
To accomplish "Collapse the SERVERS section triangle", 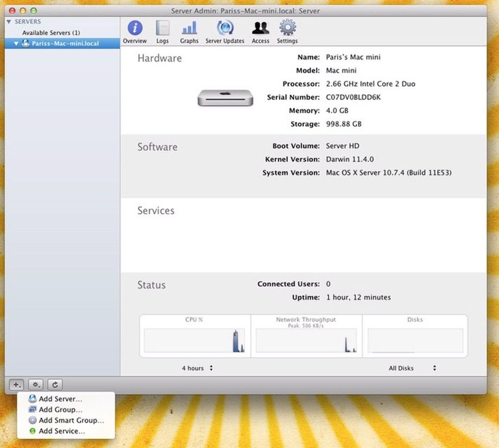I will (x=9, y=22).
